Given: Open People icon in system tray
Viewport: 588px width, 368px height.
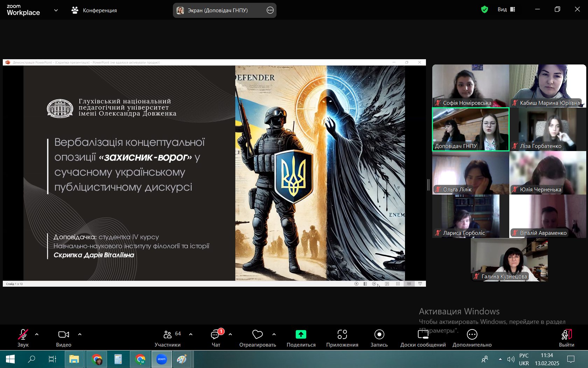Looking at the screenshot, I should tap(485, 359).
